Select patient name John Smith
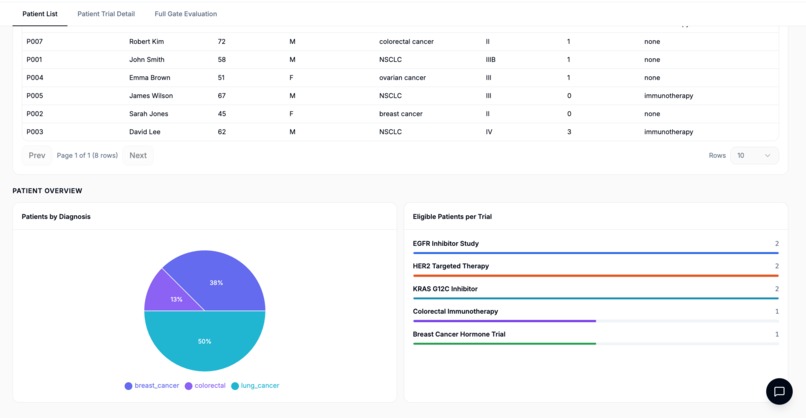 pyautogui.click(x=146, y=60)
